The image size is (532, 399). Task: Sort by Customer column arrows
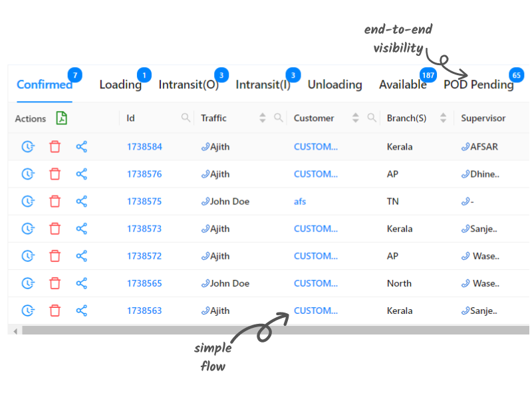click(x=356, y=118)
